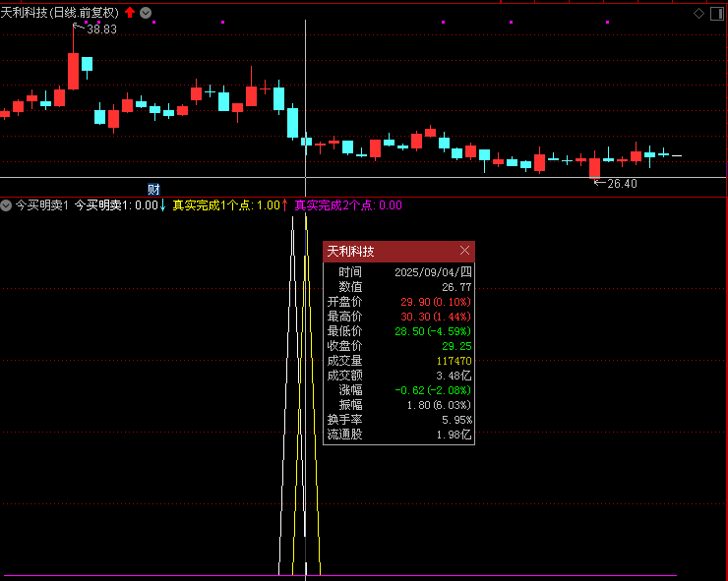
Task: Select the 今买明卖1: 0.00 value label
Action: pyautogui.click(x=116, y=205)
